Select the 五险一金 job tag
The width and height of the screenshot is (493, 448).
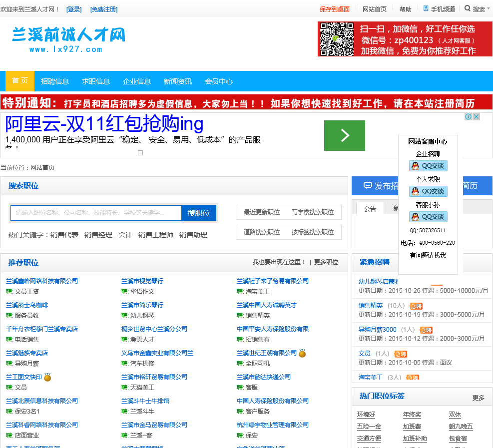click(369, 427)
